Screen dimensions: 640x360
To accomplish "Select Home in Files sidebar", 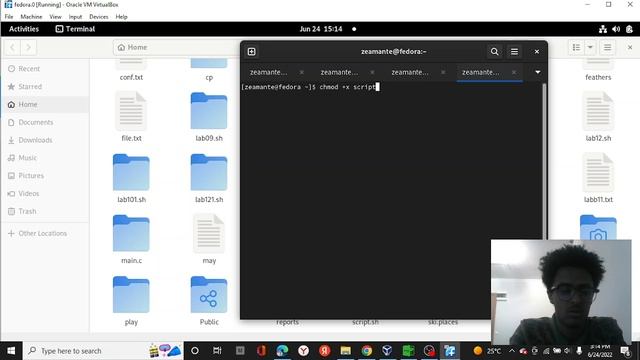I will (x=45, y=104).
